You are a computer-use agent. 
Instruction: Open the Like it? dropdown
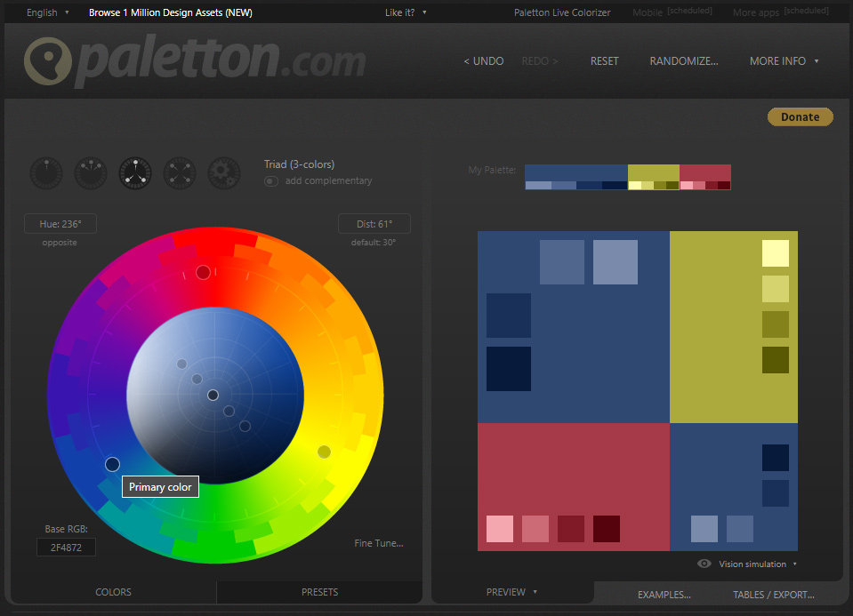(x=406, y=12)
